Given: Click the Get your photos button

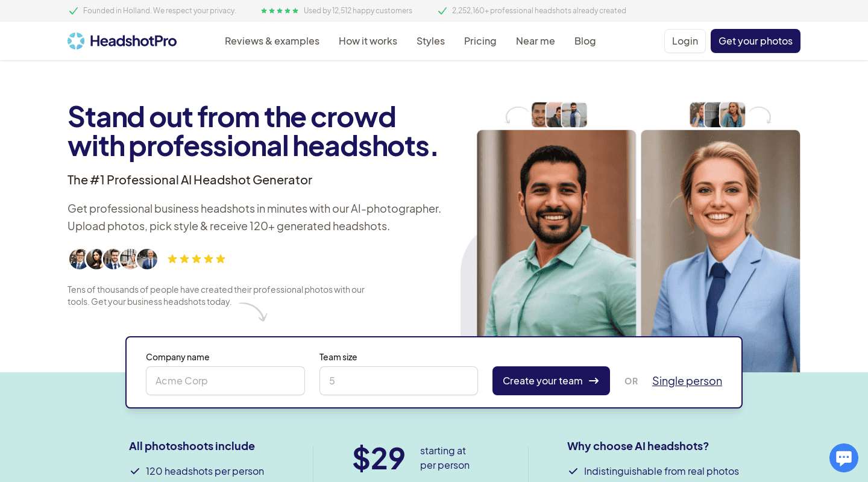Looking at the screenshot, I should coord(755,41).
